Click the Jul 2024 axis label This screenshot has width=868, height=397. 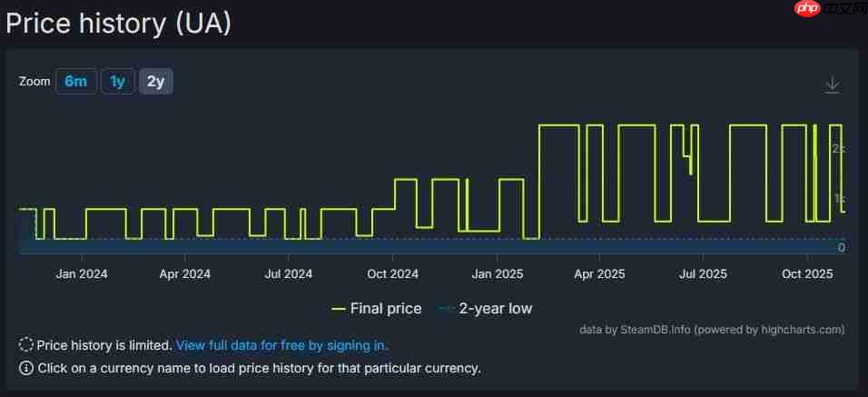click(x=289, y=273)
